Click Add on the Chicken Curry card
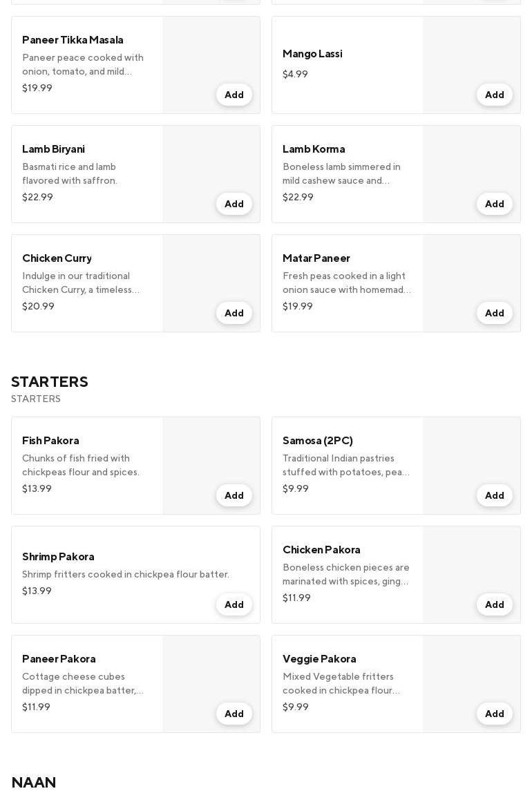The height and width of the screenshot is (791, 532). pyautogui.click(x=234, y=313)
